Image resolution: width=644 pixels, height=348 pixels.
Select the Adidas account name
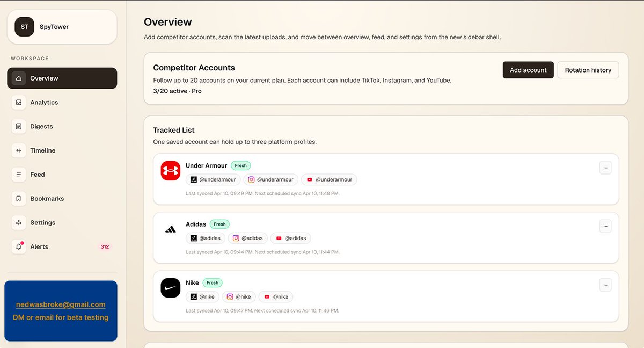(x=196, y=224)
